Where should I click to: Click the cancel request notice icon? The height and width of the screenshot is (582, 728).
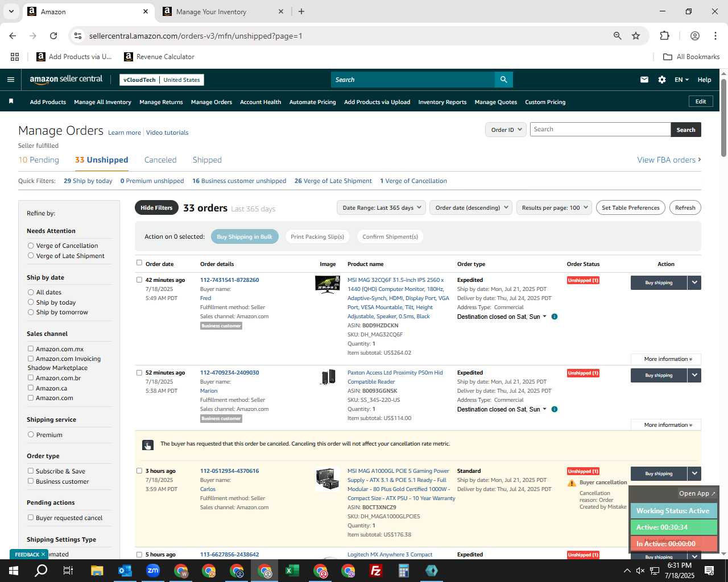click(147, 445)
